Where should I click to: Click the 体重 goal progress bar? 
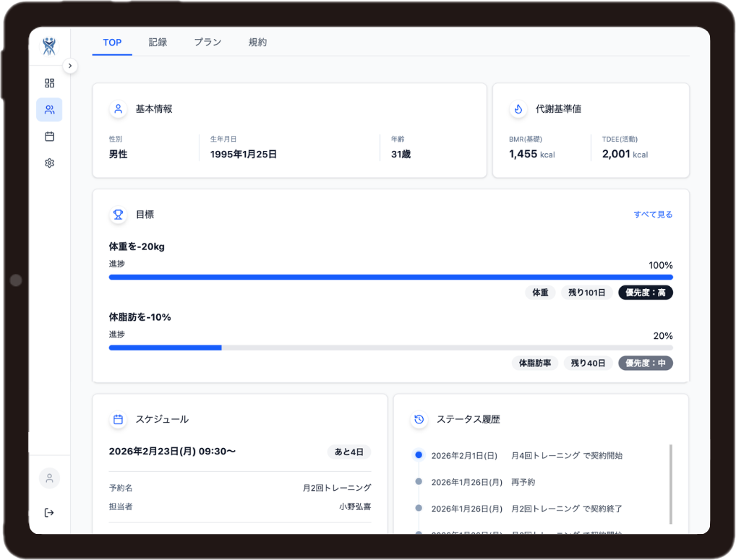coord(390,277)
